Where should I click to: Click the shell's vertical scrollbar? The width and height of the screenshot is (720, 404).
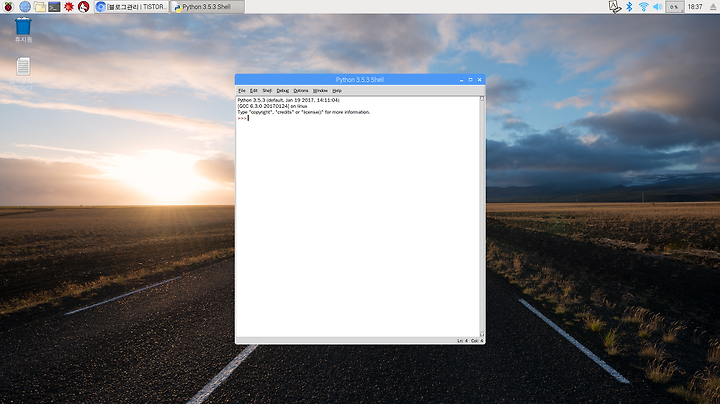point(482,216)
